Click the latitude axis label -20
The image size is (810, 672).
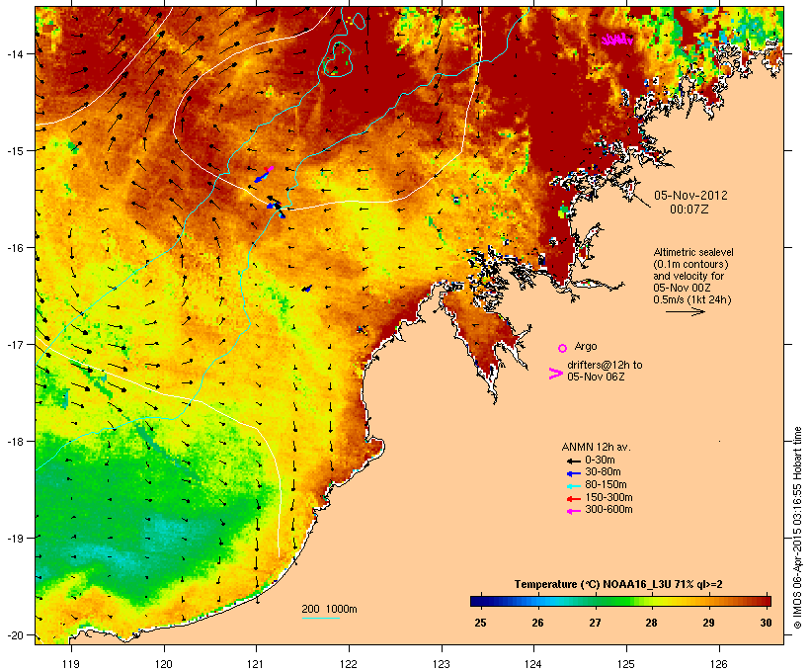(15, 634)
